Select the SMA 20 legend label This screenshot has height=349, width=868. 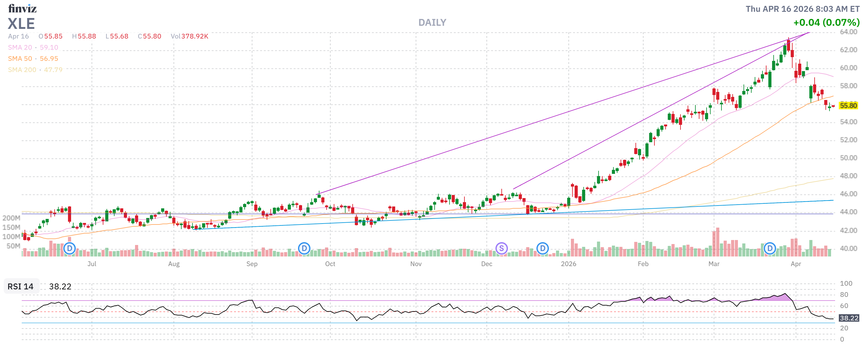pyautogui.click(x=20, y=48)
